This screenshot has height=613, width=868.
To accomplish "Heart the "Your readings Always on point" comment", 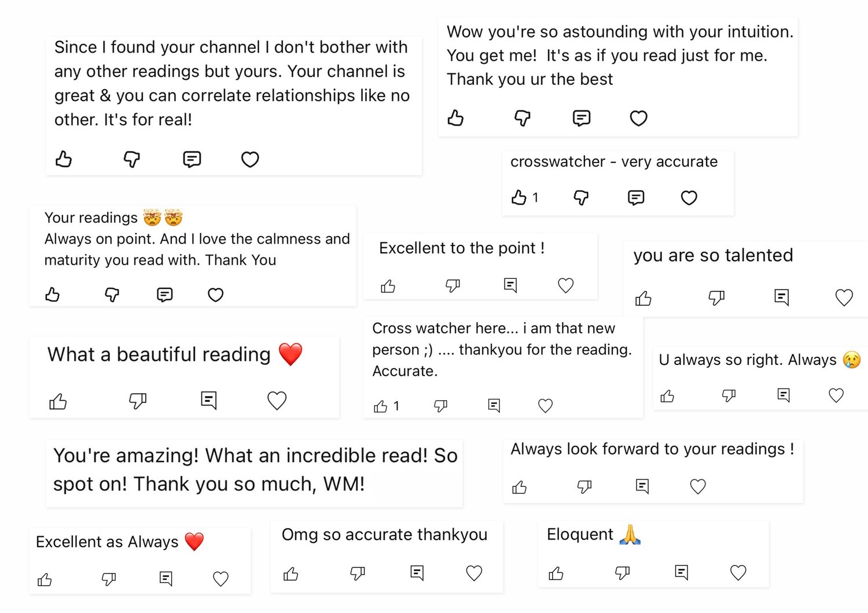I will pyautogui.click(x=215, y=295).
